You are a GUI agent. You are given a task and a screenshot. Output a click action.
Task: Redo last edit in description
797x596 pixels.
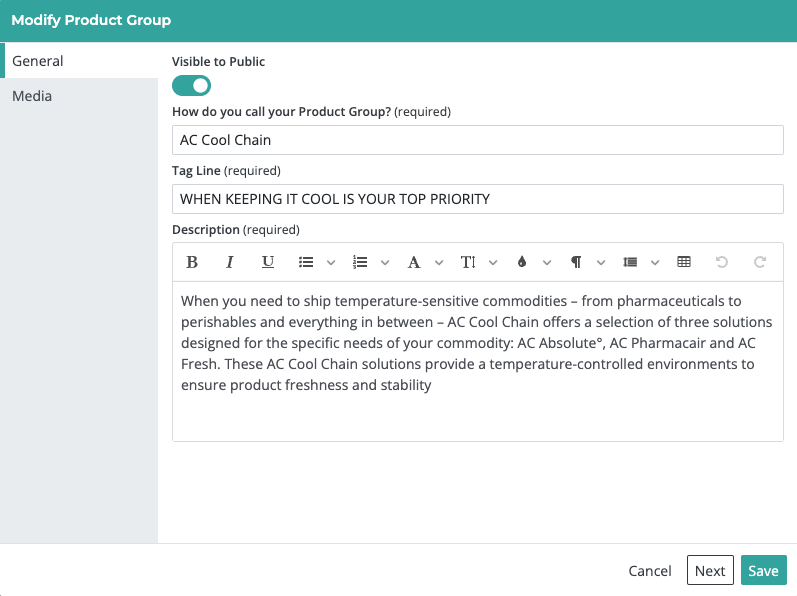pos(759,262)
